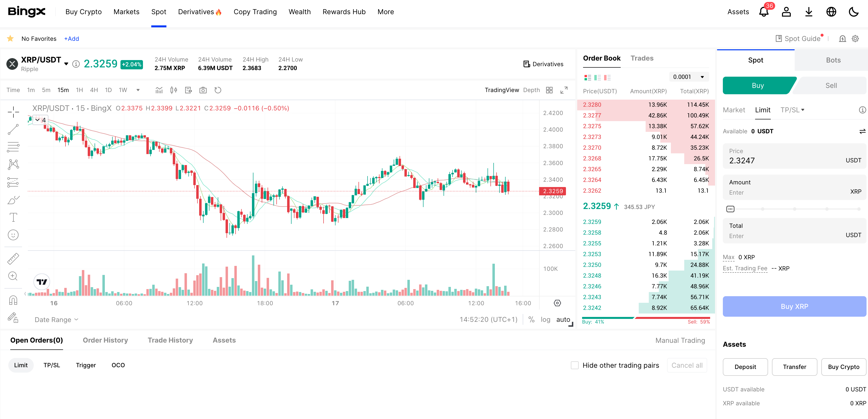Open the 0.0001 price precision dropdown
The height and width of the screenshot is (419, 868).
[689, 77]
